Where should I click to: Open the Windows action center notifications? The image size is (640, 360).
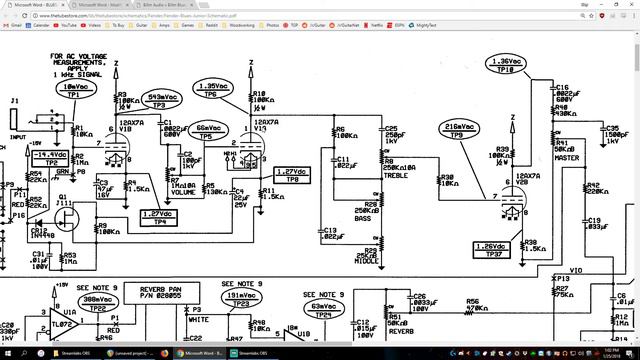(x=629, y=353)
